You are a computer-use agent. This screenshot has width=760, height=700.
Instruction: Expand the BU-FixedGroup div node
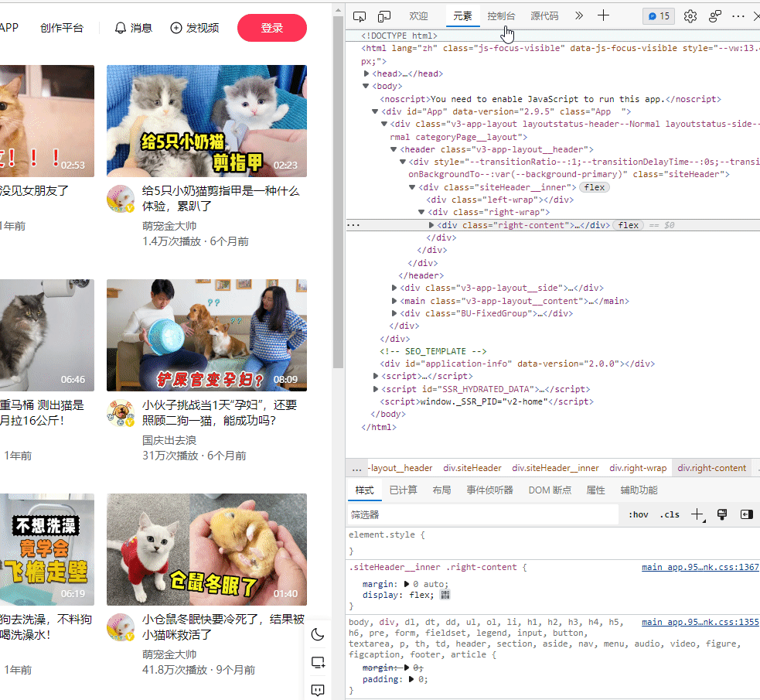click(394, 313)
